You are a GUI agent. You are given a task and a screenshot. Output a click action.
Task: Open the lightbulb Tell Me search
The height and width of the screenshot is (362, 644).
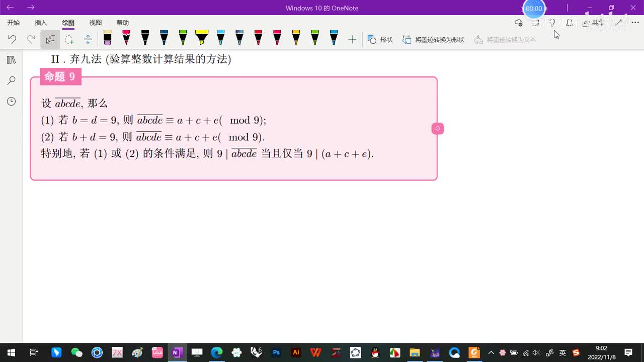click(x=552, y=23)
